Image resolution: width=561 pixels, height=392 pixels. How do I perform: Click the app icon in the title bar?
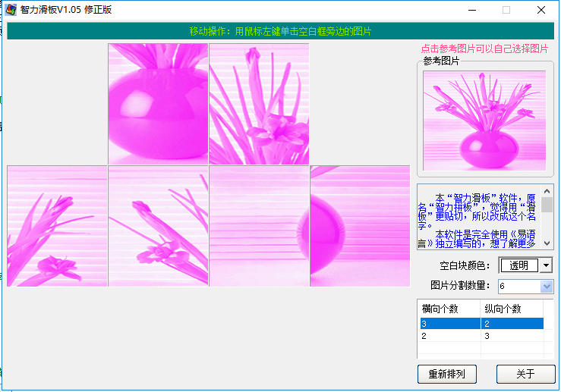coord(11,10)
